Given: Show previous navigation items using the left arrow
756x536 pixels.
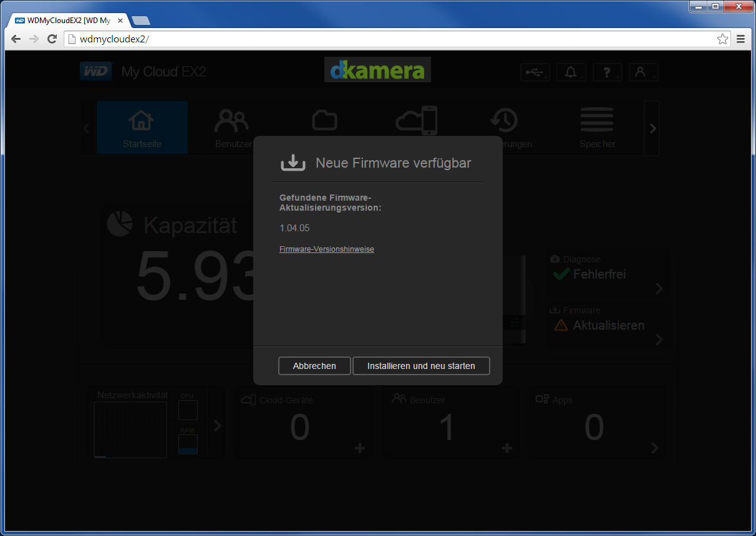Looking at the screenshot, I should tap(87, 128).
